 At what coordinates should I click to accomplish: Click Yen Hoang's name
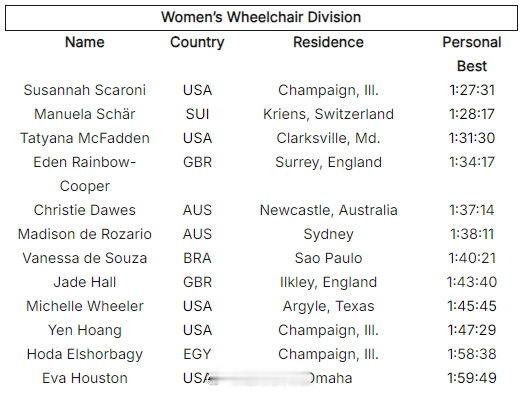coord(85,330)
